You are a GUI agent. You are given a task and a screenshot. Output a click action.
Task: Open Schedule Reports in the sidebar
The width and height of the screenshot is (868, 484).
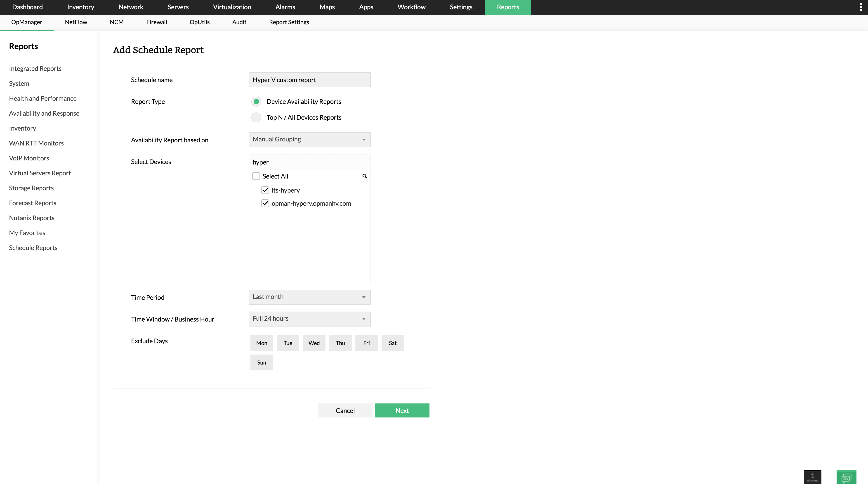click(33, 248)
